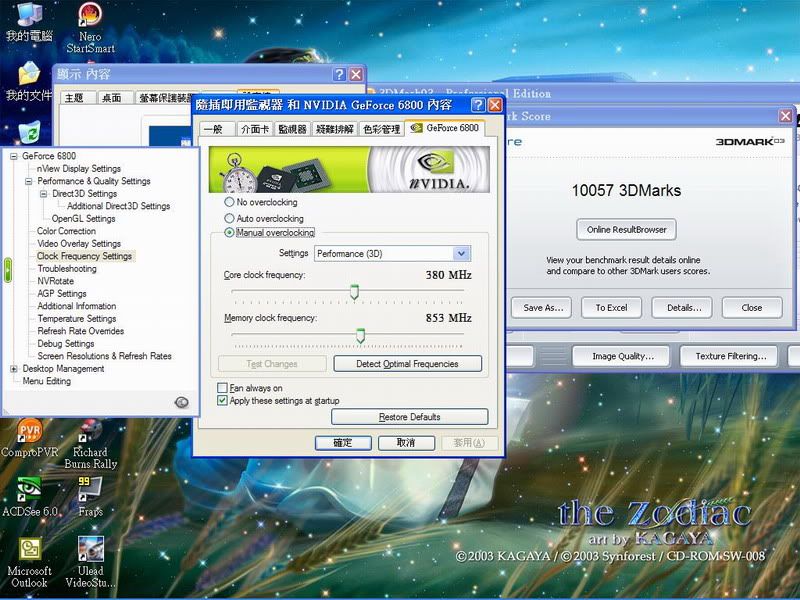Viewport: 800px width, 600px height.
Task: Click To Excel in 3DMark Score
Action: coord(611,308)
